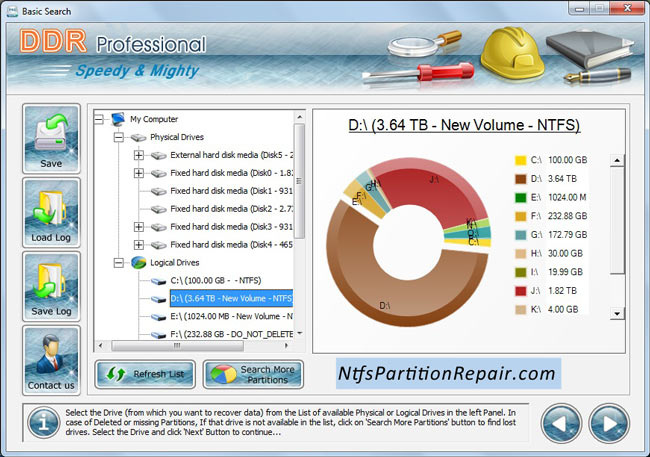This screenshot has width=650, height=457.
Task: Click brown D:\ legend color swatch
Action: point(520,179)
